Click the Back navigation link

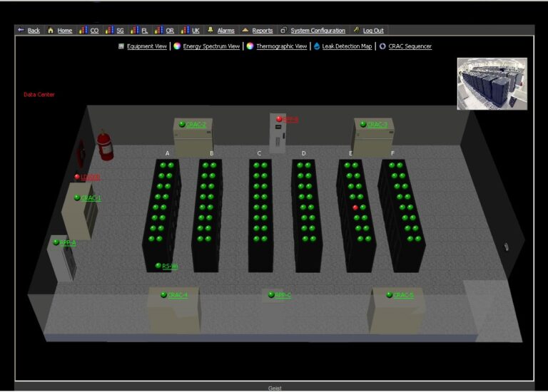click(34, 31)
